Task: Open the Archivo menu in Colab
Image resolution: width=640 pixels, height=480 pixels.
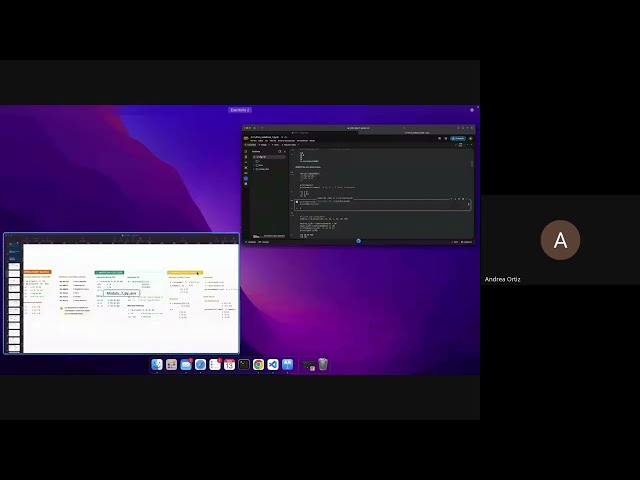Action: [253, 140]
